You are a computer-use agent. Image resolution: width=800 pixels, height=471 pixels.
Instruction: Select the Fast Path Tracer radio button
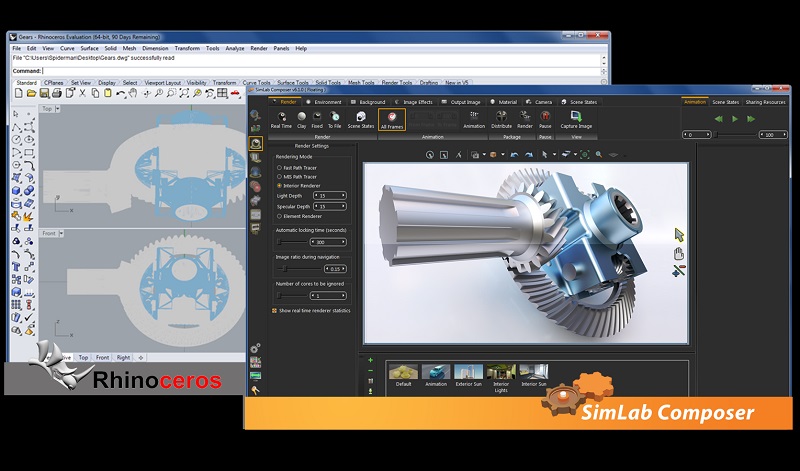279,167
